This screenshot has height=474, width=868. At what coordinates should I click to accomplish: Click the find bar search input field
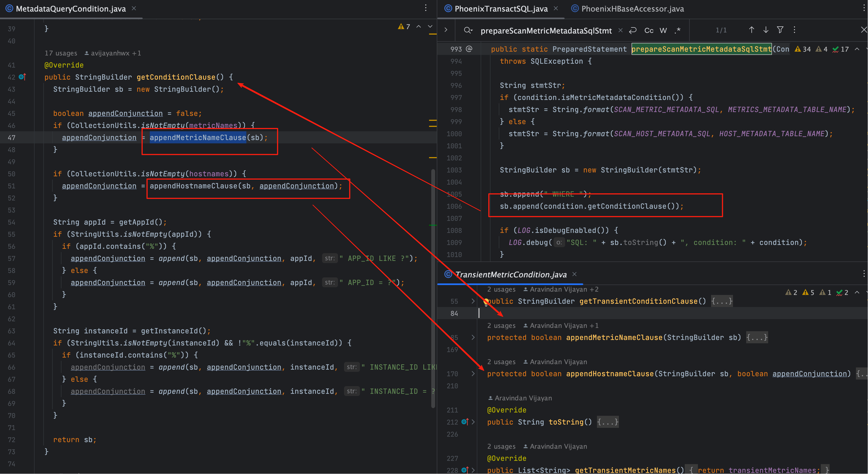pyautogui.click(x=546, y=31)
